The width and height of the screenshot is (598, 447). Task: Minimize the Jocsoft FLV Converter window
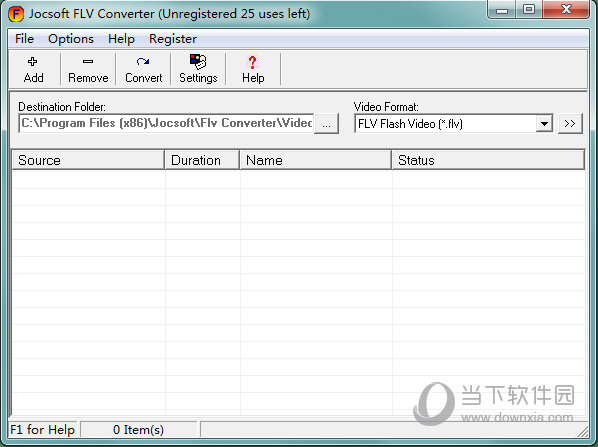502,9
